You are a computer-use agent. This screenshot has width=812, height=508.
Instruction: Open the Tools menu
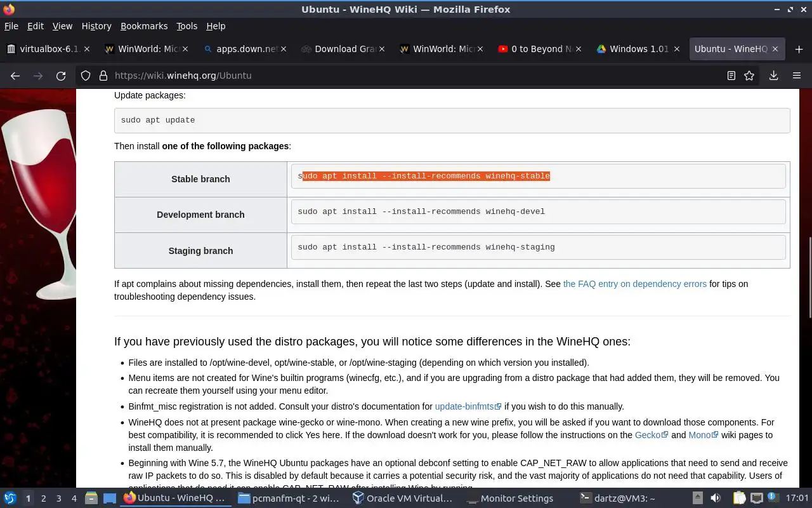pos(187,26)
